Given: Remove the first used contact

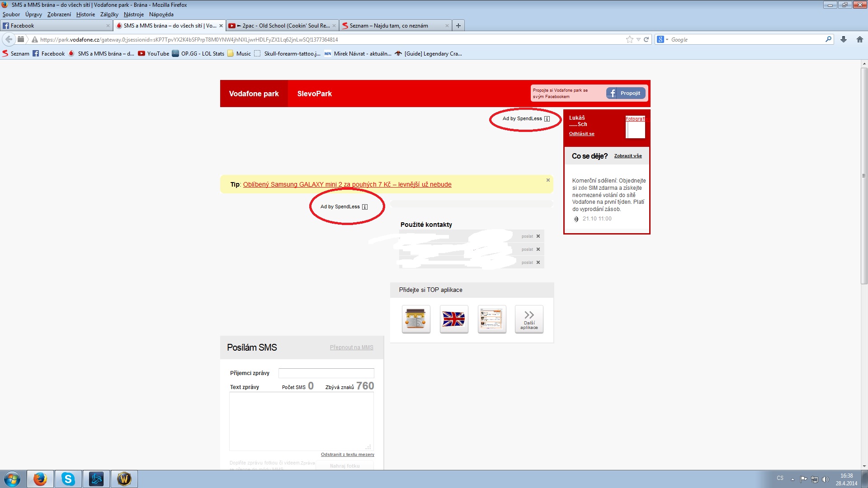Looking at the screenshot, I should [x=538, y=236].
